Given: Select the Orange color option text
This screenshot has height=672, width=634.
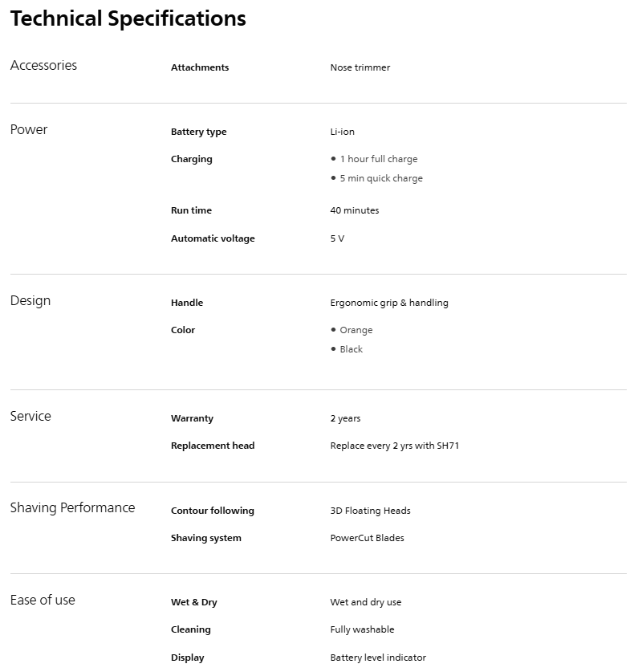Looking at the screenshot, I should pos(356,330).
